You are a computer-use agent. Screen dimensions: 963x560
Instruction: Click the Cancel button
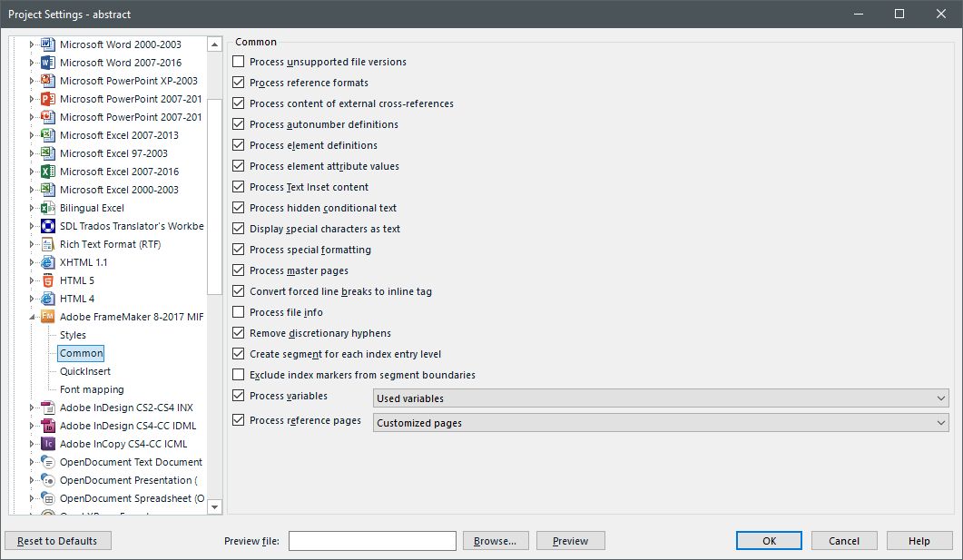pos(844,541)
